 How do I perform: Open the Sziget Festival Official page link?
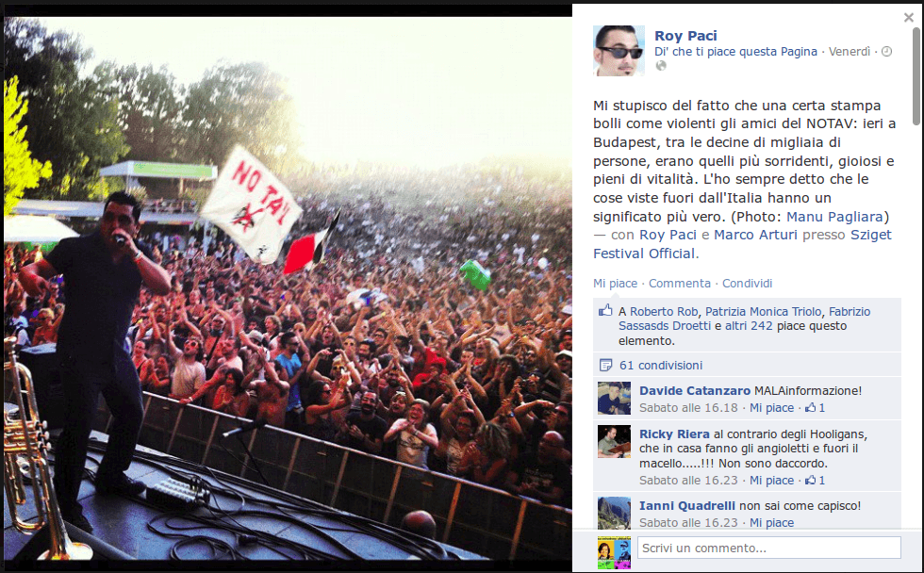click(x=743, y=244)
